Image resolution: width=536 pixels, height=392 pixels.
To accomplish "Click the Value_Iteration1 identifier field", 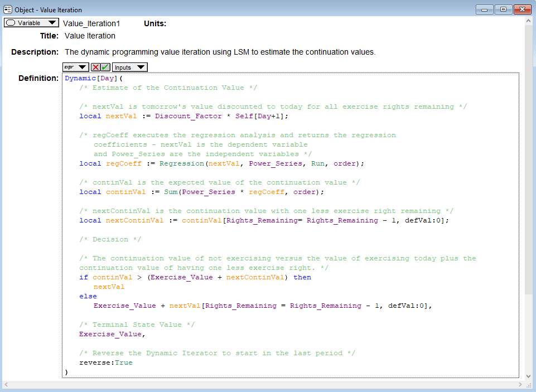I will pos(91,23).
